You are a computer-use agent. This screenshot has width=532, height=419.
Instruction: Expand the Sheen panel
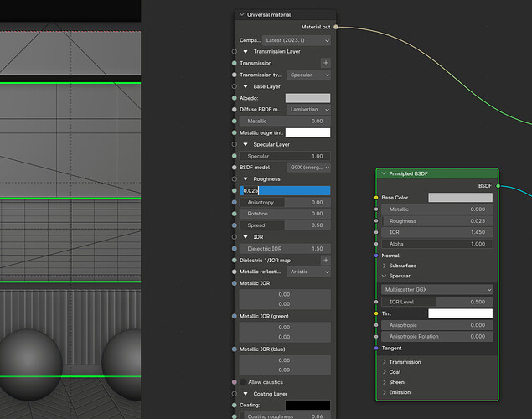384,382
